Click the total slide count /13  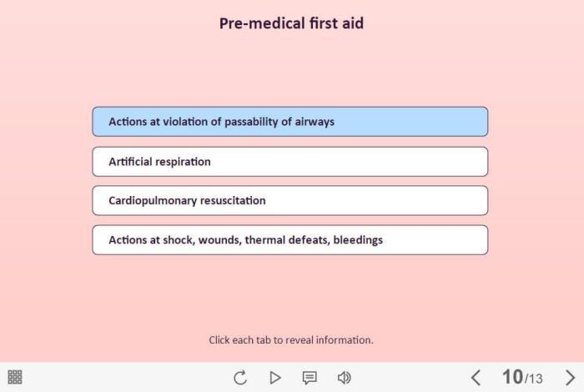click(533, 379)
